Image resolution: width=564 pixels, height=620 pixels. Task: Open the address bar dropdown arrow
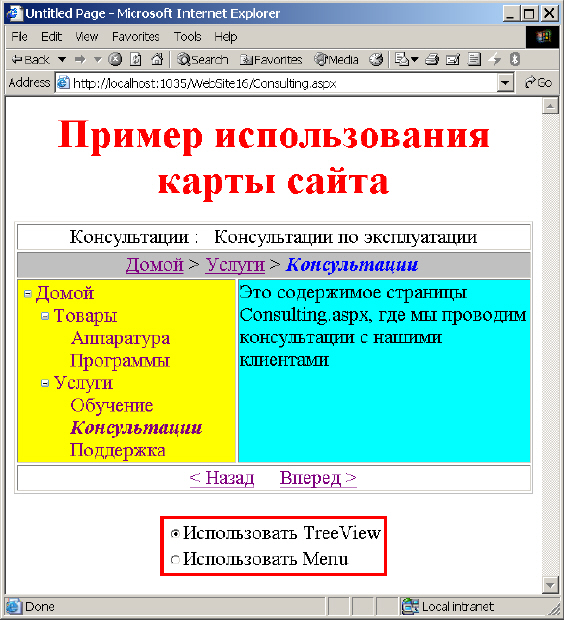pyautogui.click(x=505, y=83)
